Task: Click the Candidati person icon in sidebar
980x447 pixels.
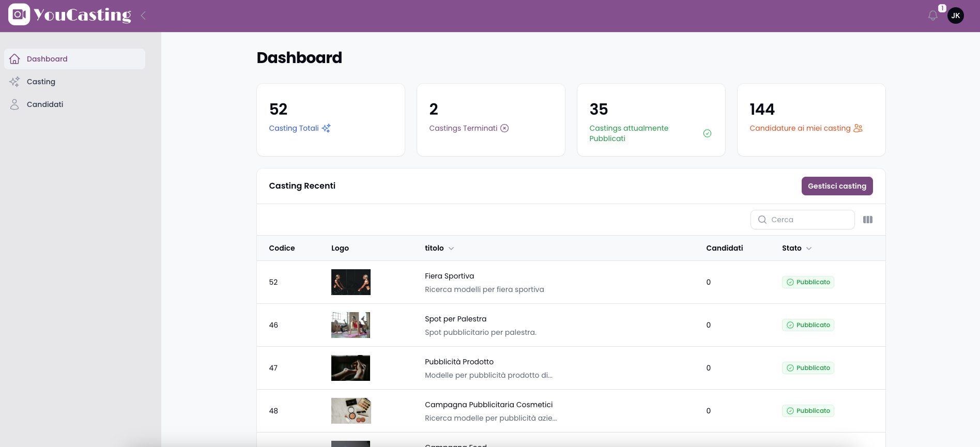Action: (x=14, y=104)
